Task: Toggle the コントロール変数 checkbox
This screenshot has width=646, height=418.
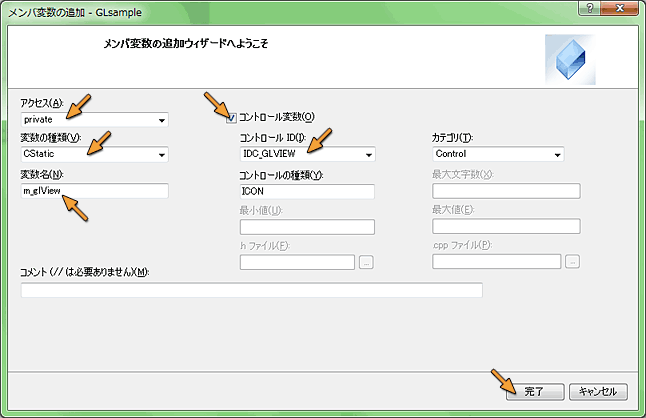Action: point(232,118)
